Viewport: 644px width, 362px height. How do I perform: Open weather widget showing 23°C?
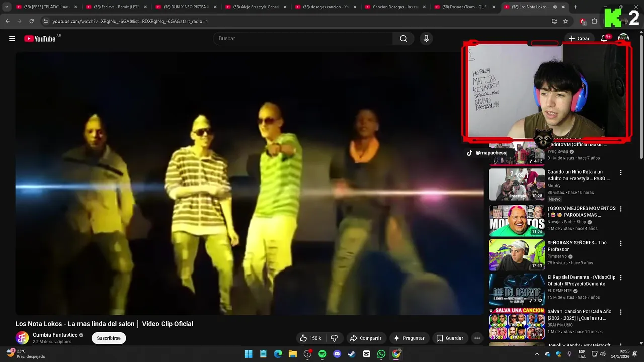pos(25,354)
